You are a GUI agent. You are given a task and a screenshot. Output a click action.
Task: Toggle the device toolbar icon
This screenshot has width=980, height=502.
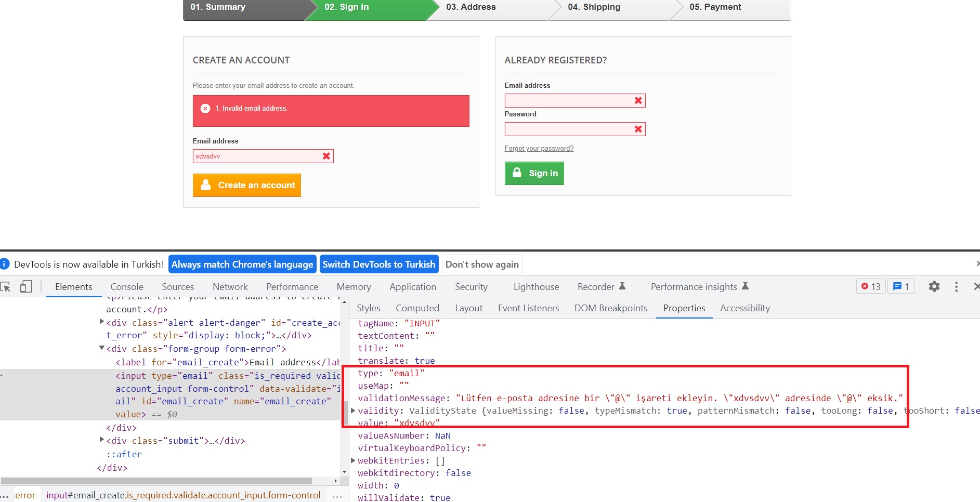tap(26, 287)
